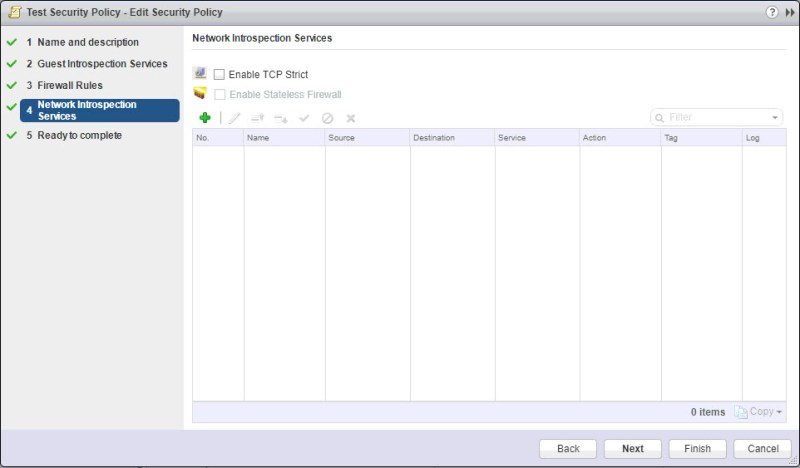Viewport: 800px width, 468px height.
Task: Go to step 1 Name and description
Action: pyautogui.click(x=87, y=42)
